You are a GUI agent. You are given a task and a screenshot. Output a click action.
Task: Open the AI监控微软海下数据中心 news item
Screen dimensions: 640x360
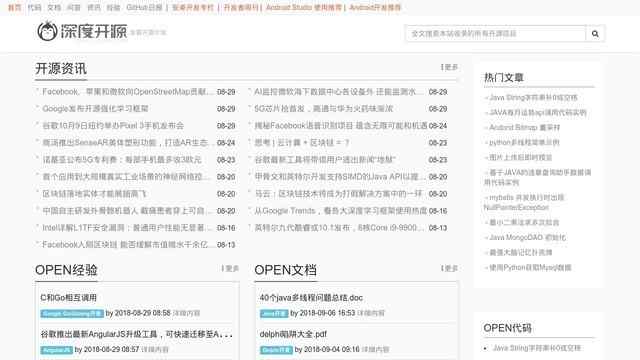click(339, 92)
